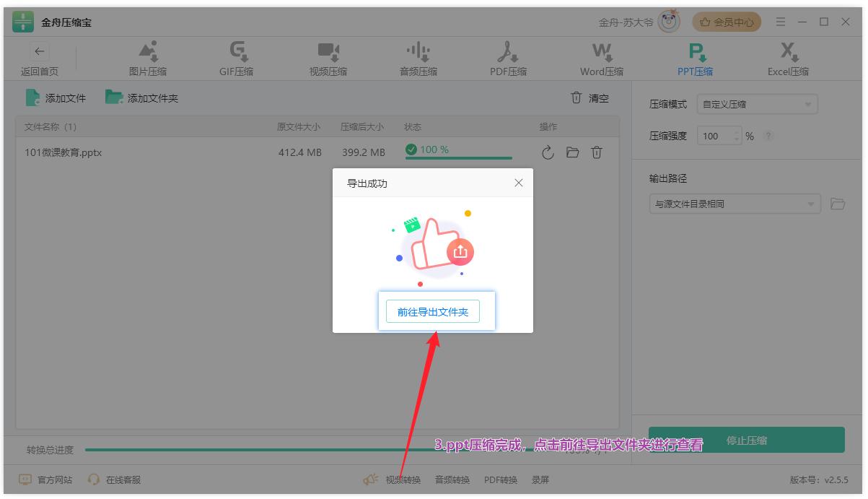Adjust the 压缩强度 stepper arrows
This screenshot has width=868, height=499.
(x=737, y=136)
